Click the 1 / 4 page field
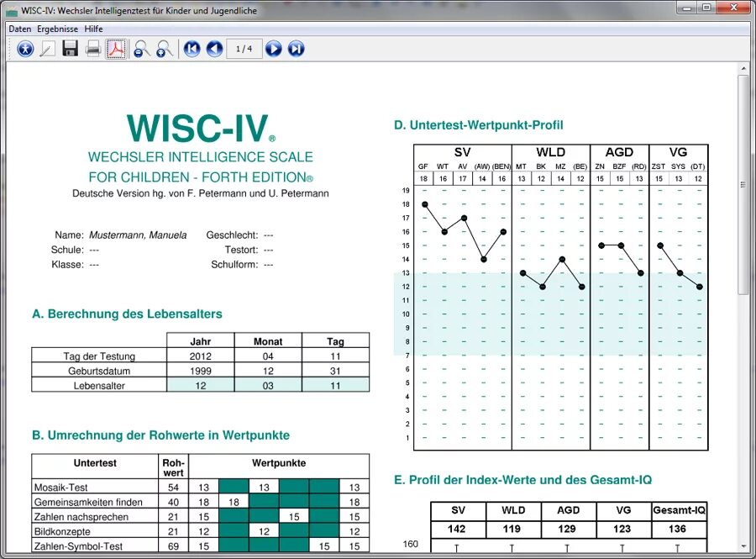 point(244,49)
